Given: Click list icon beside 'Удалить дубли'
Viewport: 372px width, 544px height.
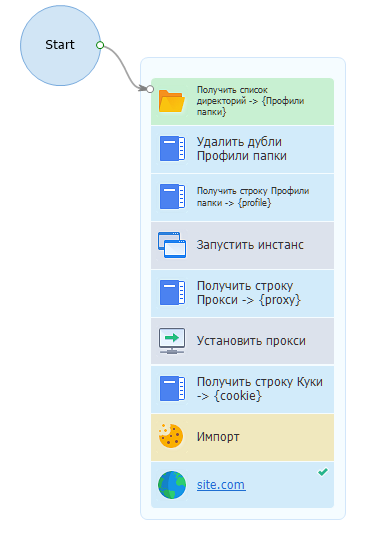Looking at the screenshot, I should [172, 148].
